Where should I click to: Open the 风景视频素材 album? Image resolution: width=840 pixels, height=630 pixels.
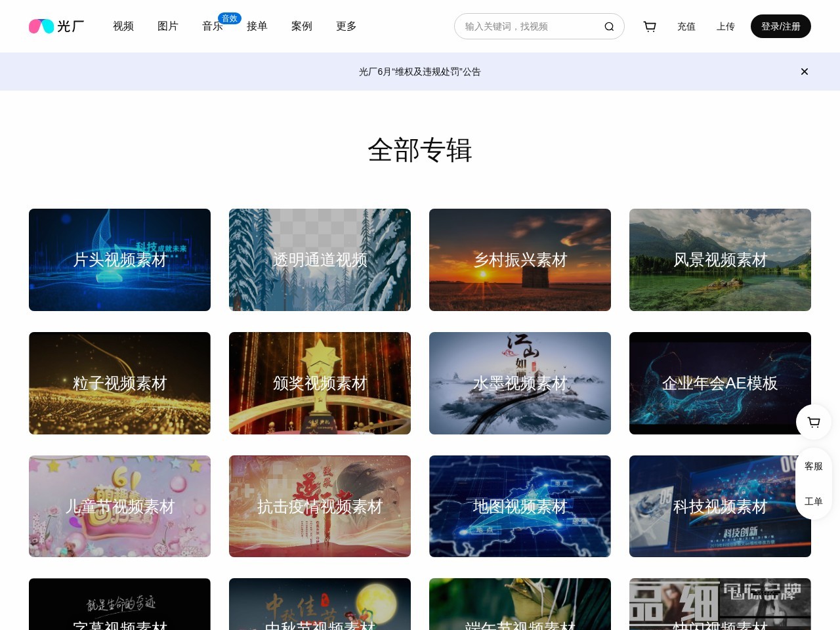pyautogui.click(x=720, y=260)
